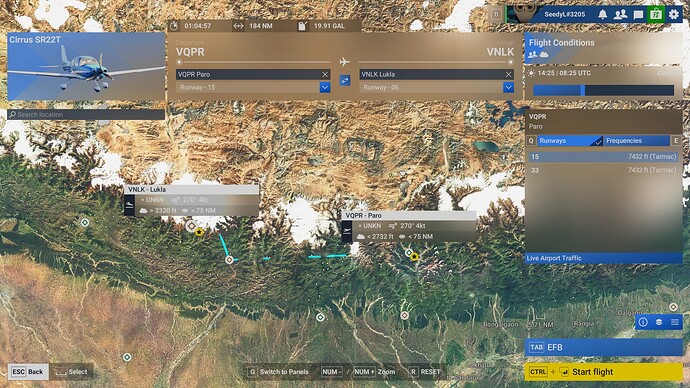690x388 pixels.
Task: Open the Marketplace shopping bag icon
Action: tap(656, 14)
